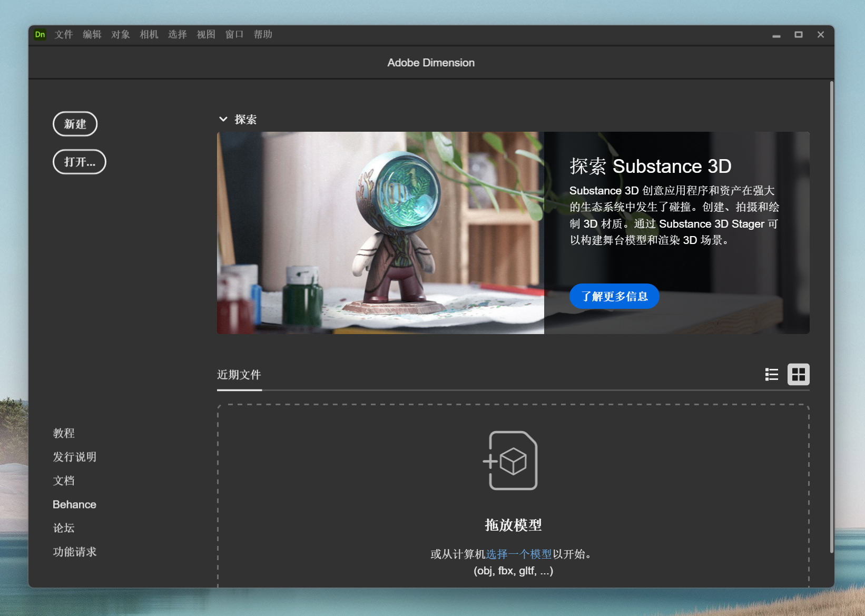Click the 打开... button
Screen dimensions: 865x616
80,162
